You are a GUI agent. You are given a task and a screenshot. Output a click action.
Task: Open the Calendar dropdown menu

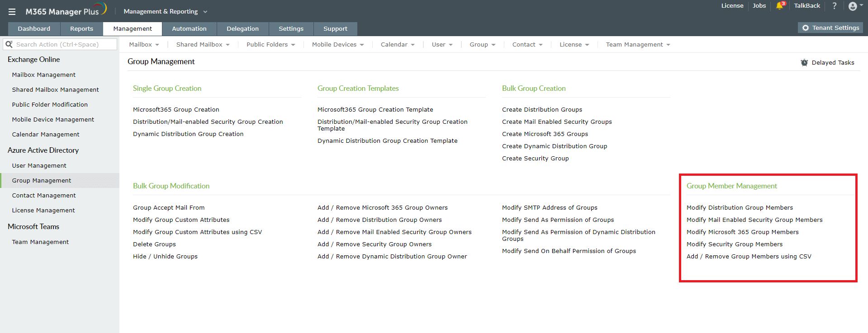398,44
